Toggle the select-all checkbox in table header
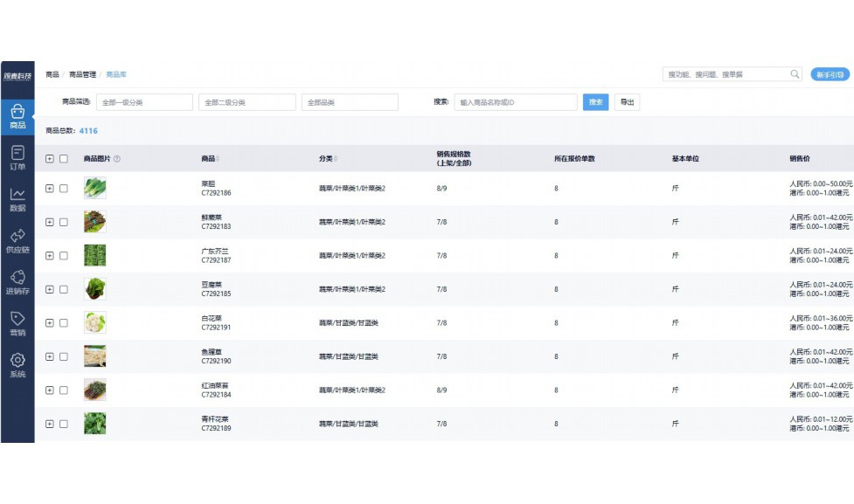 (x=64, y=159)
